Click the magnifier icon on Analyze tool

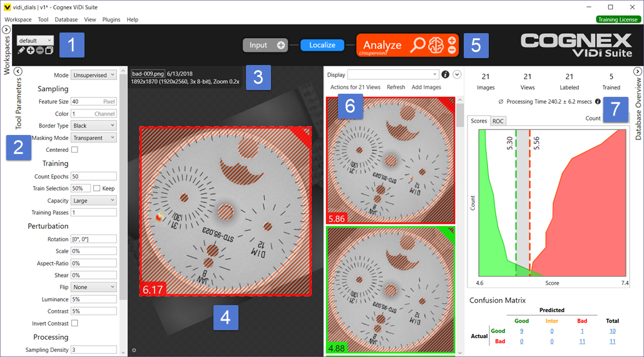click(x=417, y=45)
